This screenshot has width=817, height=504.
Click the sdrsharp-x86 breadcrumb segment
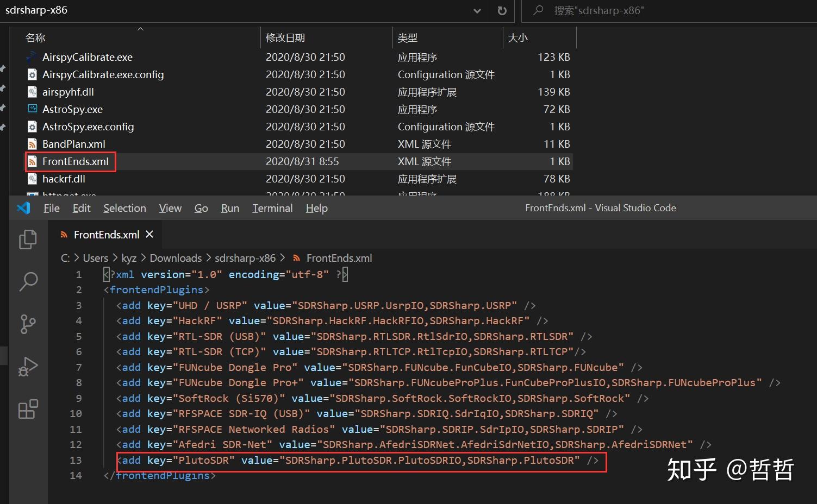click(245, 258)
